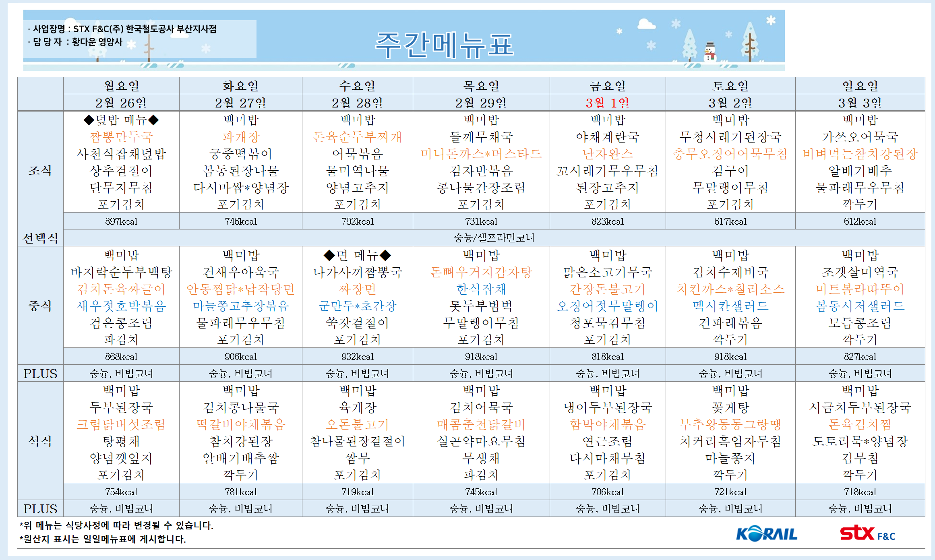Click the white cloud in banner

pos(646,24)
